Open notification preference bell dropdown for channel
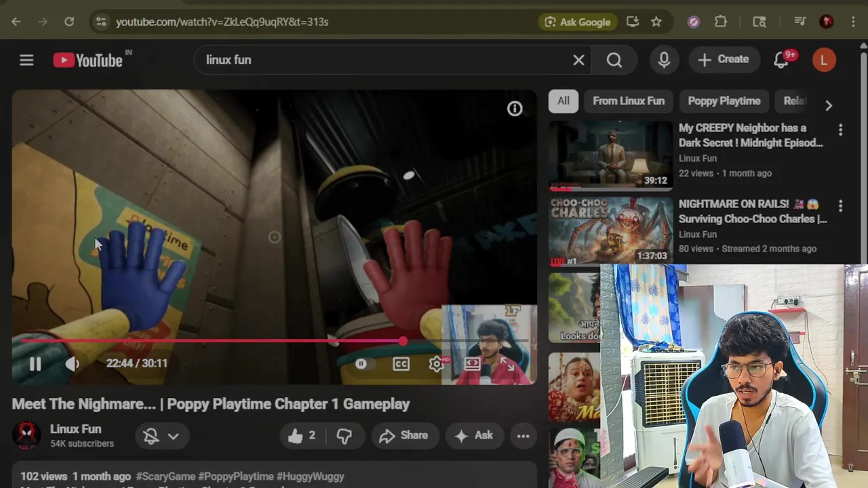The image size is (868, 488). pos(161,436)
